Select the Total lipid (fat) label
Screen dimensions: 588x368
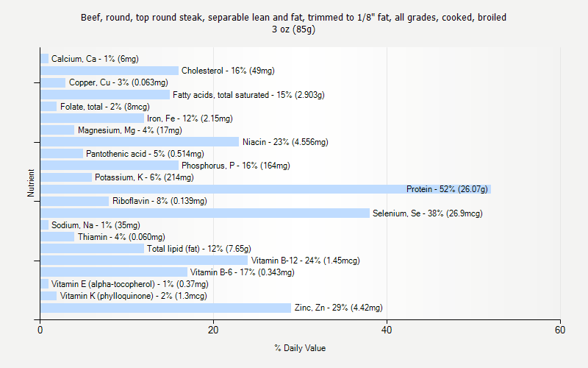tap(198, 249)
